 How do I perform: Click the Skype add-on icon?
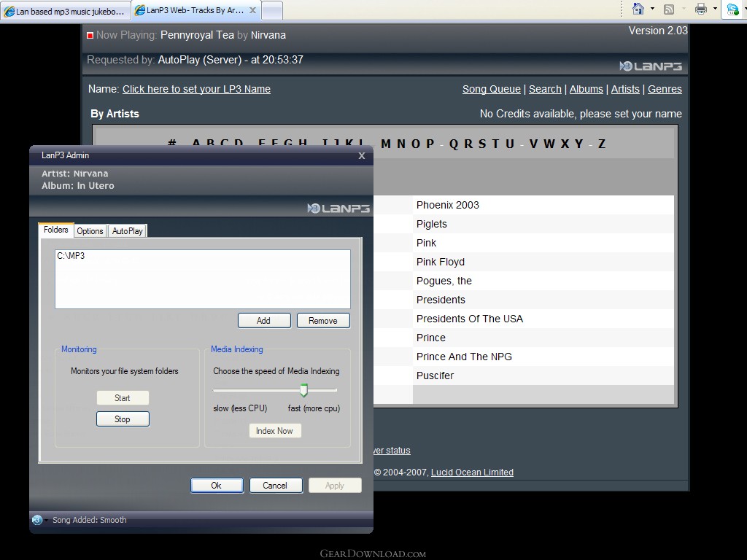[732, 9]
